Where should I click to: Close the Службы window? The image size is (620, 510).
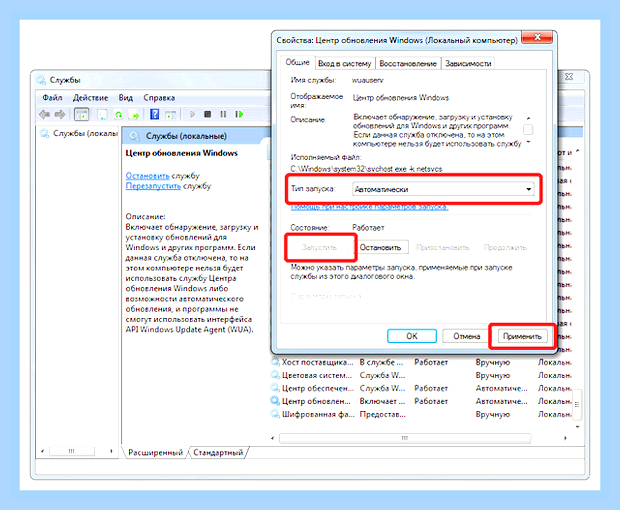point(569,77)
